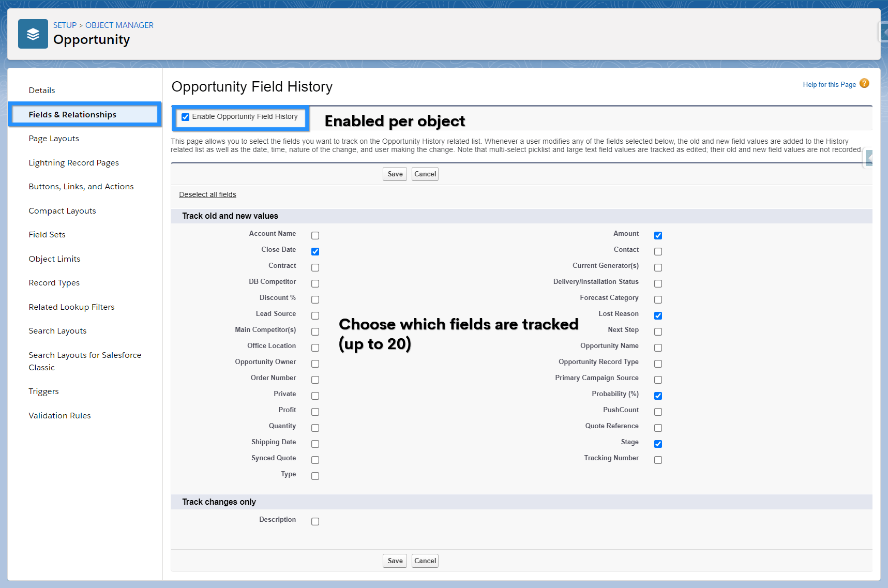Enable tracking for Lead Source
The image size is (888, 588).
click(315, 315)
